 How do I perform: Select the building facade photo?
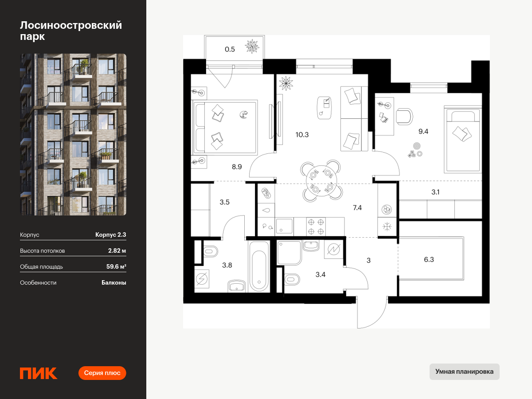73,134
